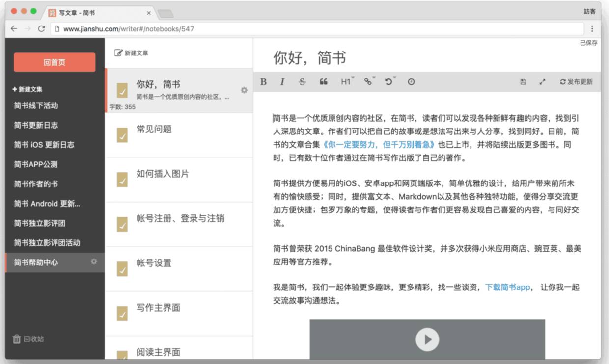Open version history clock icon
Screen dimensions: 609x364
(x=411, y=82)
